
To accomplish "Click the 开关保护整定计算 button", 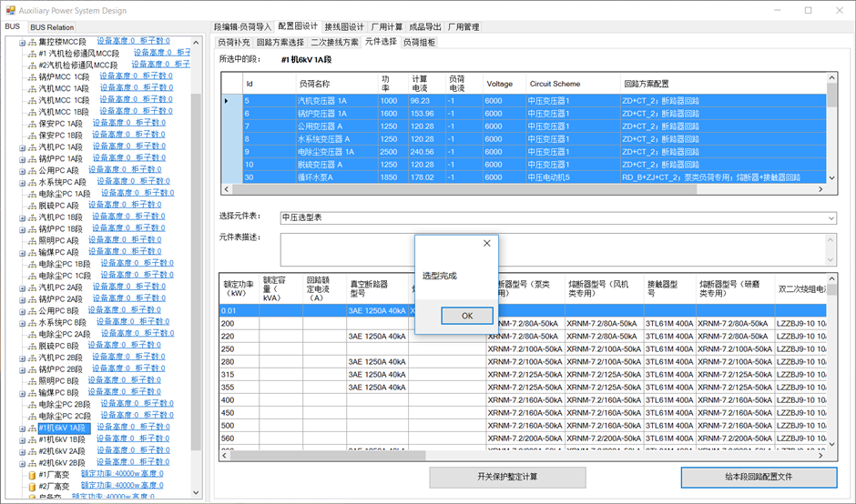I will click(507, 478).
